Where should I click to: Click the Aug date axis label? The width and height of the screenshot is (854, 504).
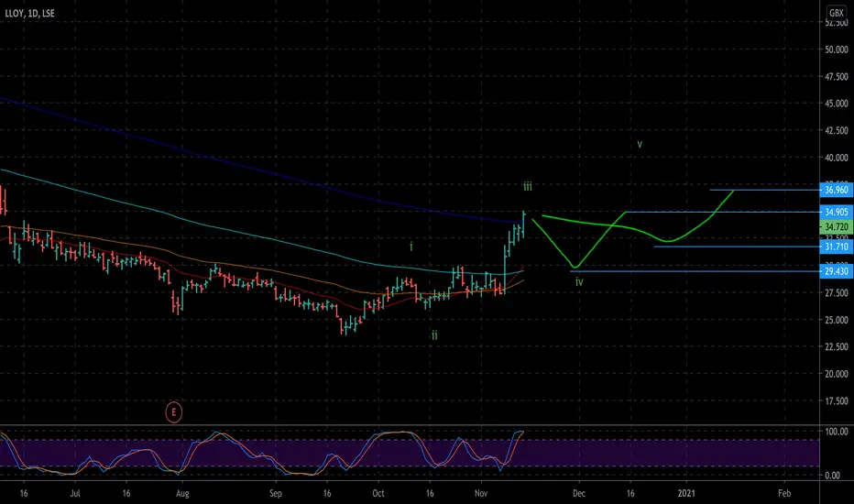point(182,494)
